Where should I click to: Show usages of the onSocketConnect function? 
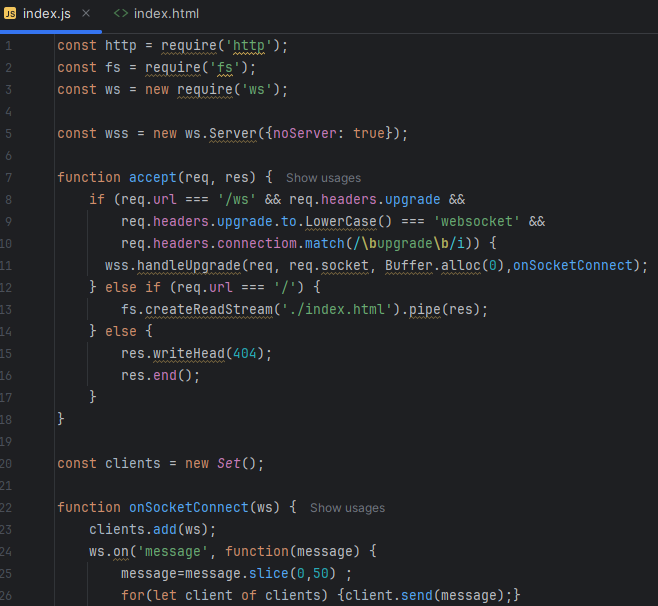(347, 508)
